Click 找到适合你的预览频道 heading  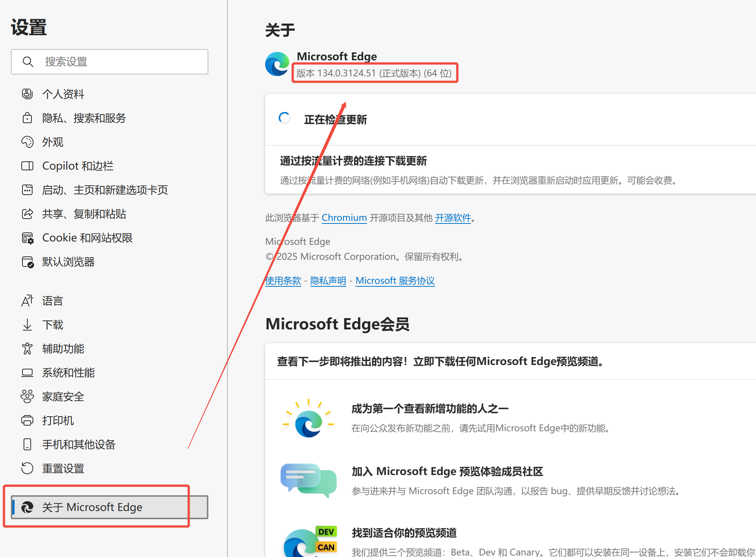[404, 533]
